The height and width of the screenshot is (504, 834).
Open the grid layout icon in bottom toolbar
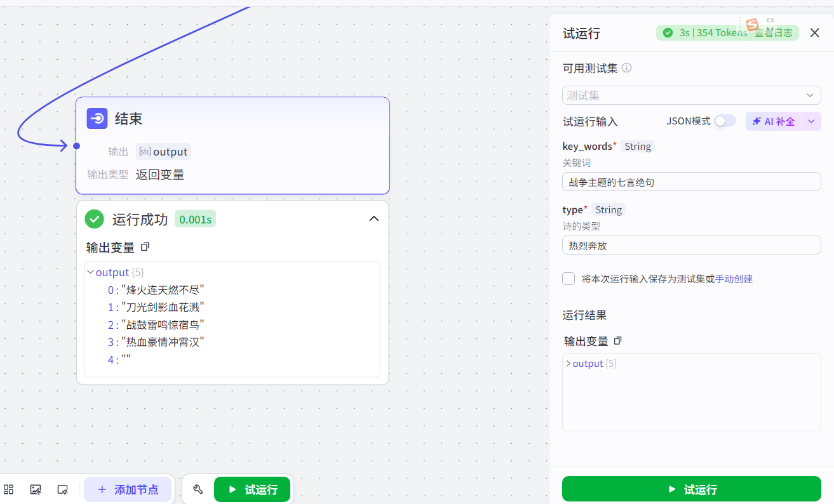(x=9, y=489)
